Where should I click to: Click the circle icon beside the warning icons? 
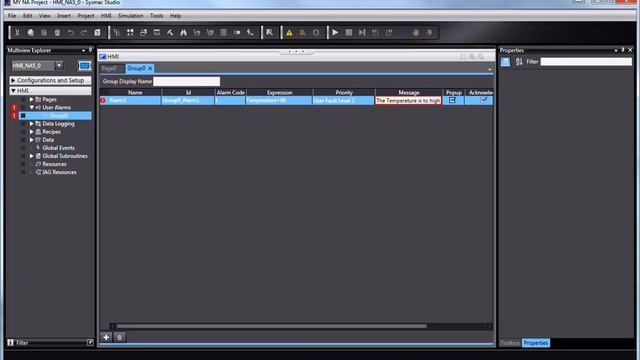point(316,33)
